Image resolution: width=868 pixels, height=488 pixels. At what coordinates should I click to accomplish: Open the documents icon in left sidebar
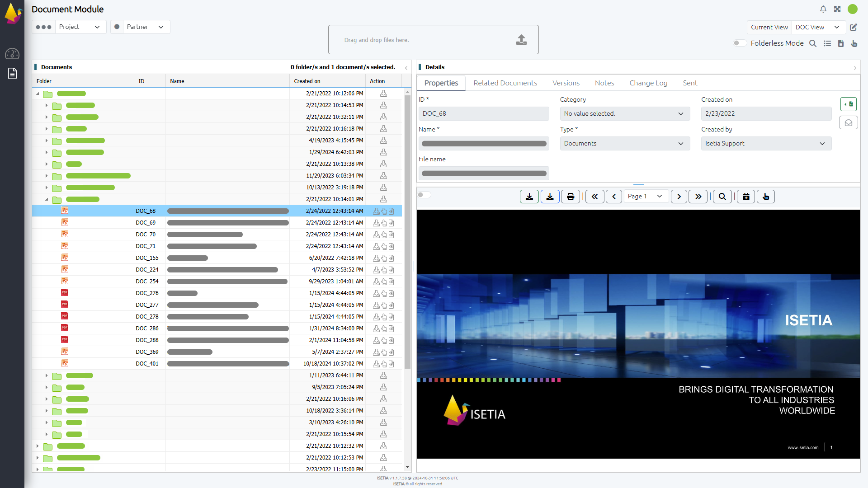pos(12,73)
